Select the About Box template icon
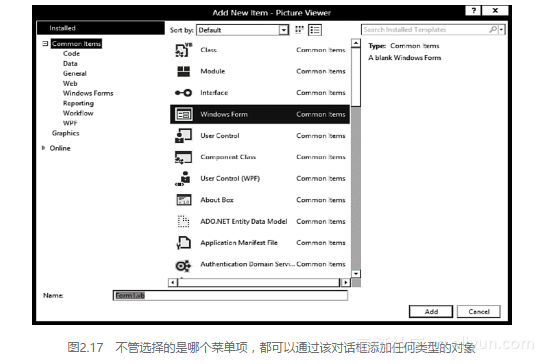545x364 pixels. pyautogui.click(x=184, y=200)
